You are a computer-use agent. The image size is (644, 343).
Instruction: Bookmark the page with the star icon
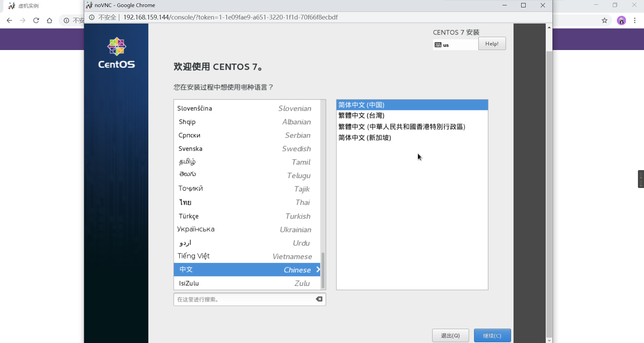(x=605, y=20)
